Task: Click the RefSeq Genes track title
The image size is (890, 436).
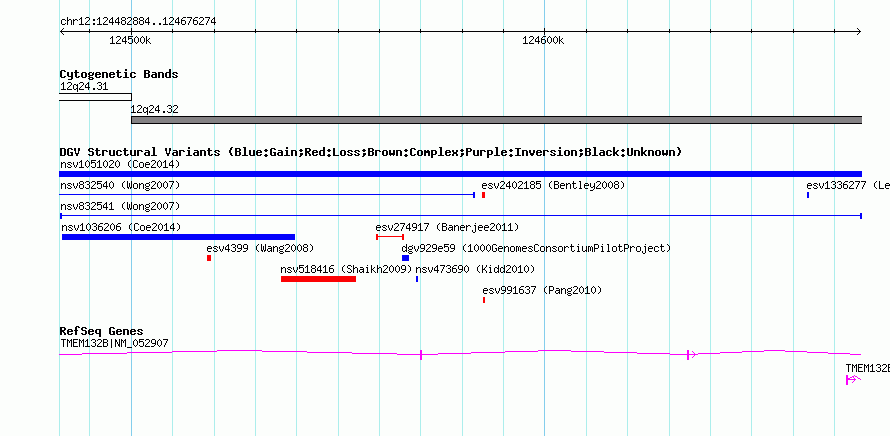Action: (x=102, y=331)
